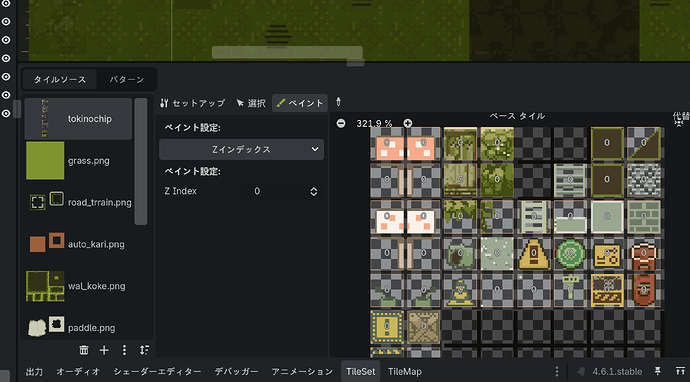Select the auto_kari.png tile source
Image resolution: width=690 pixels, height=382 pixels.
pos(78,244)
